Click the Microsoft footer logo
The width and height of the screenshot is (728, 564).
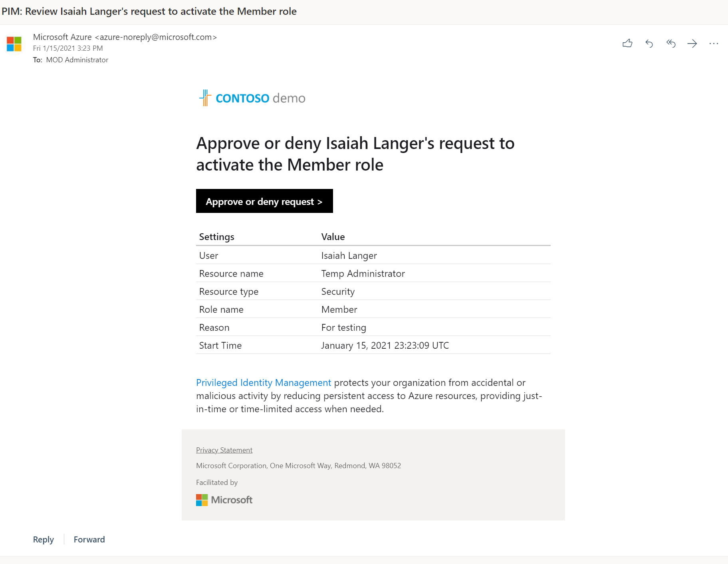[224, 500]
